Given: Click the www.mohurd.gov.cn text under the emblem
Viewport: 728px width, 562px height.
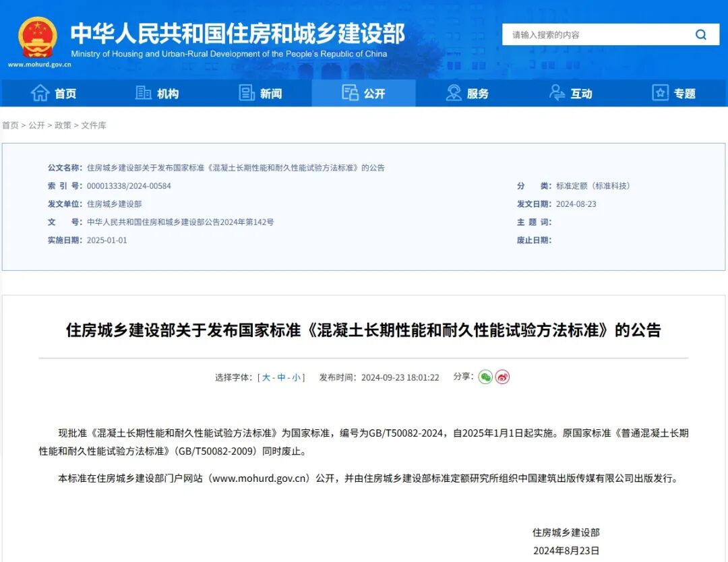Looking at the screenshot, I should (x=40, y=65).
